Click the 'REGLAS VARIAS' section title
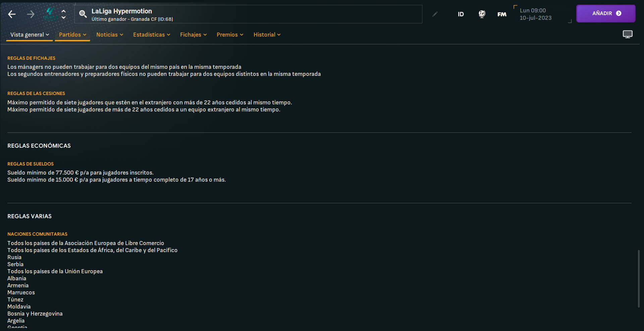644x331 pixels. [30, 216]
